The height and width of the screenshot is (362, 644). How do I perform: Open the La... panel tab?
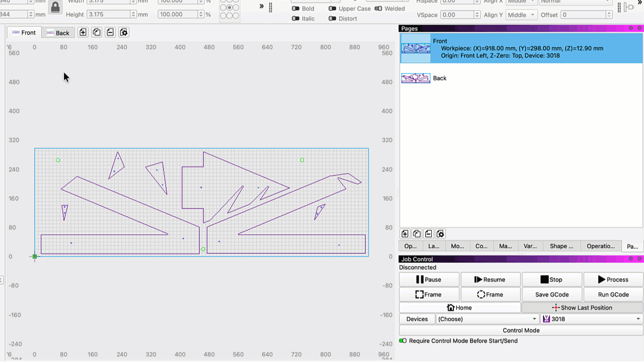[434, 246]
